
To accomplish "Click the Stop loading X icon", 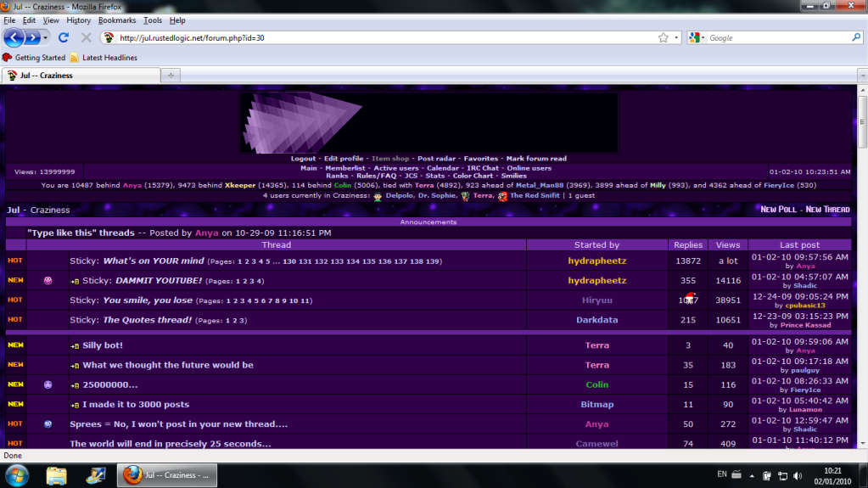I will (x=86, y=37).
